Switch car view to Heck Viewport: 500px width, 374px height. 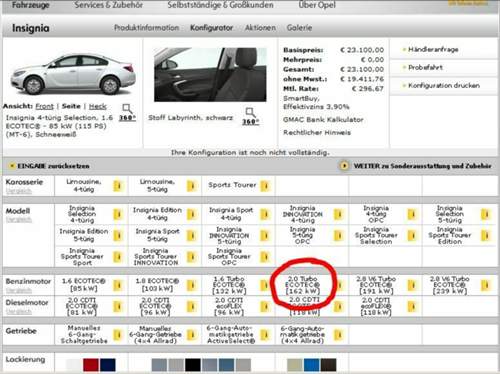click(x=98, y=106)
